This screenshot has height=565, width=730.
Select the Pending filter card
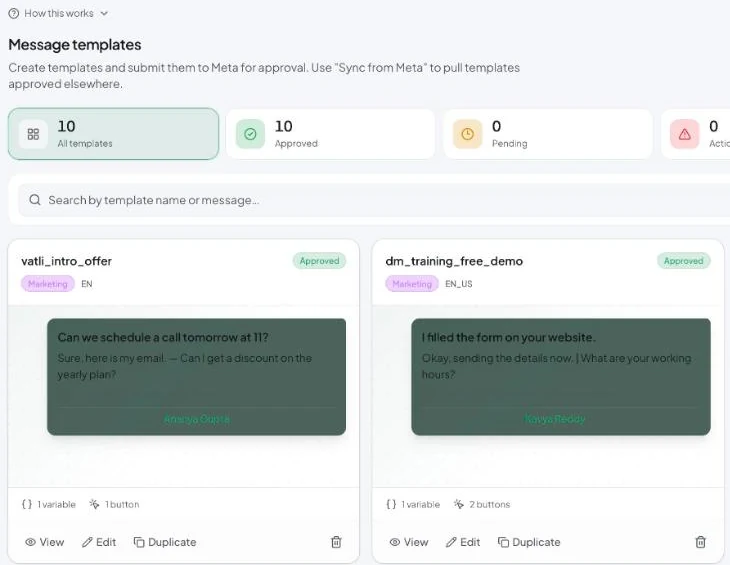click(x=548, y=134)
